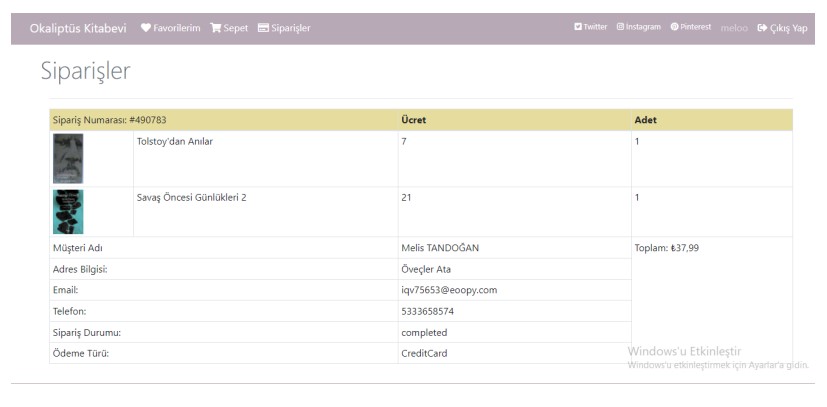Click the Pinterest logo icon
This screenshot has height=407, width=827.
(x=674, y=27)
